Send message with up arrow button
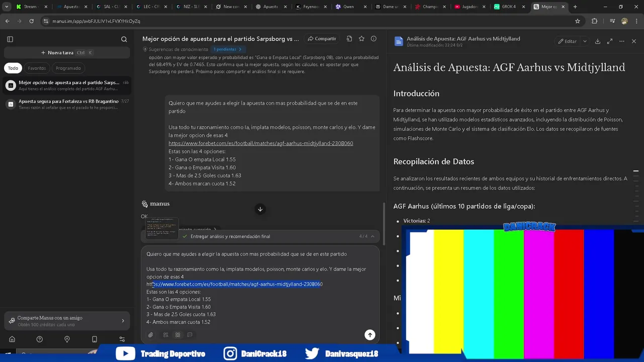The image size is (644, 362). coord(370,335)
